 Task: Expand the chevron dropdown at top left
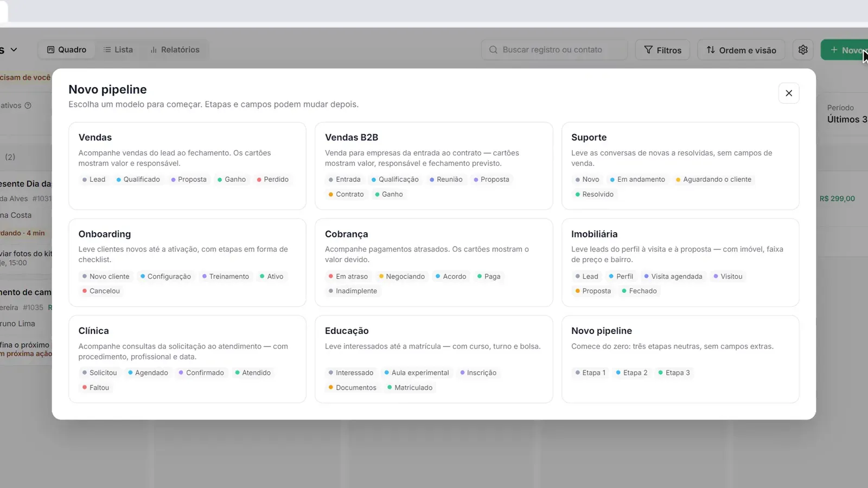(x=14, y=50)
